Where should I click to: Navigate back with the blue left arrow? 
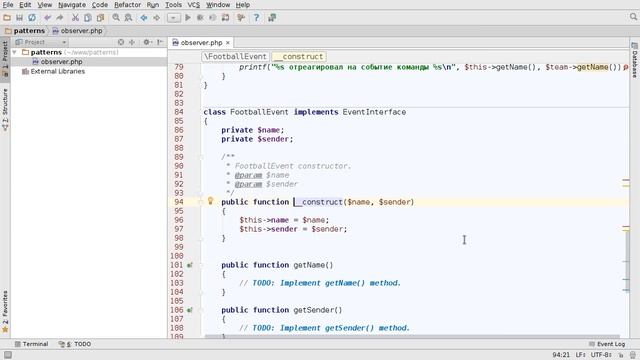pos(144,18)
